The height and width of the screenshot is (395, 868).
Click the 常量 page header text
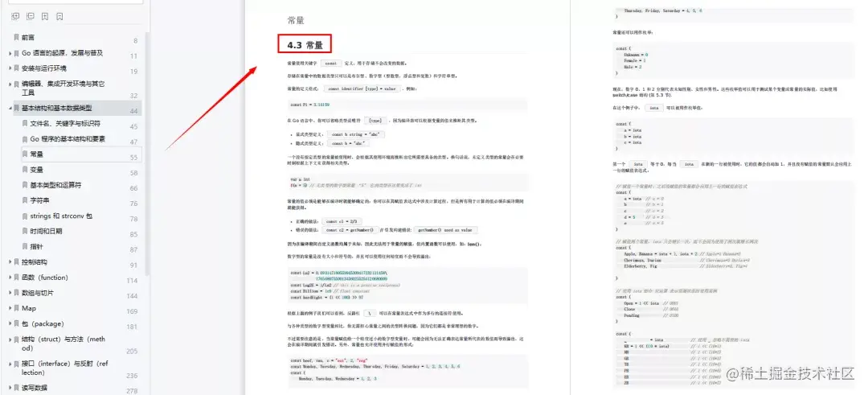pyautogui.click(x=296, y=20)
